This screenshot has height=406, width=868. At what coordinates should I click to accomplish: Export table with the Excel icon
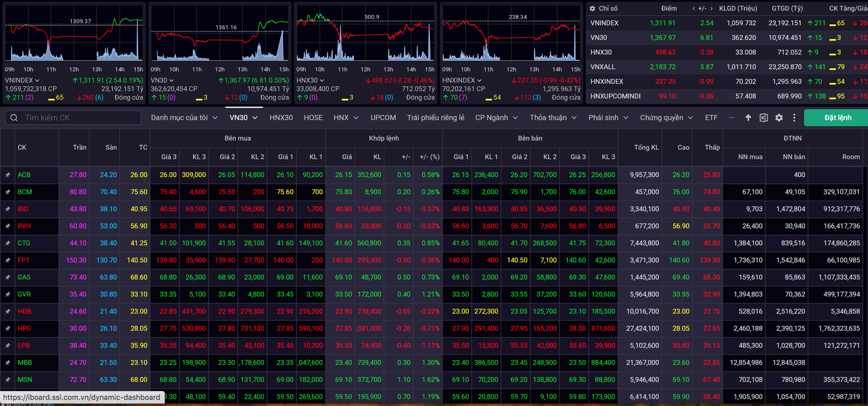coord(764,118)
